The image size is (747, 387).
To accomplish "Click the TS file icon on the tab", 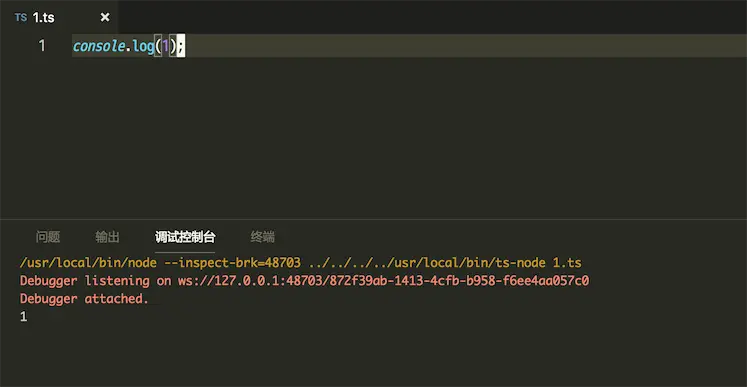I will (20, 18).
